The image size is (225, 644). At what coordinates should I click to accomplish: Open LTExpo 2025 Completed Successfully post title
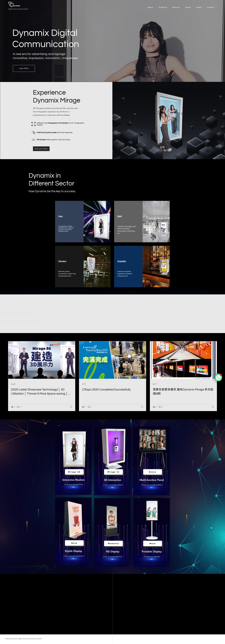(106, 389)
